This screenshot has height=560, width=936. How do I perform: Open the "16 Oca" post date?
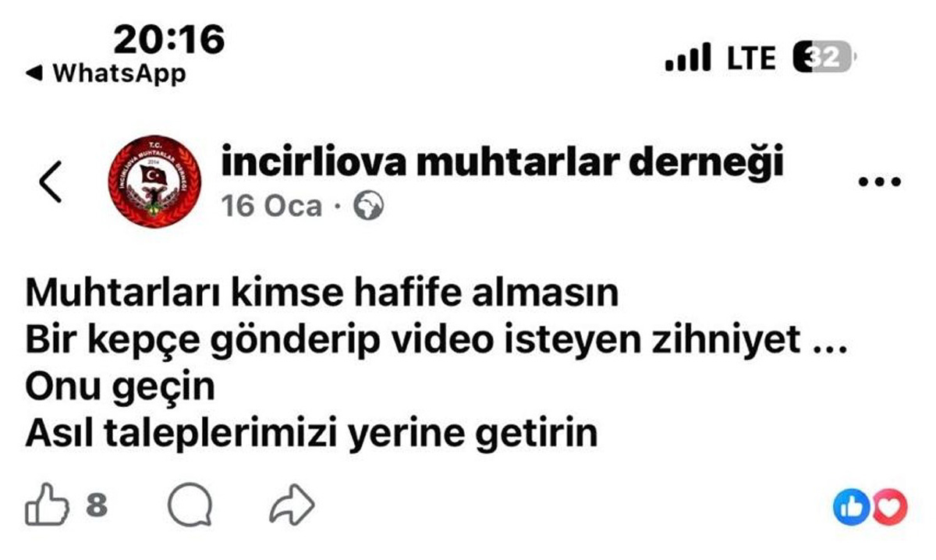(x=271, y=207)
